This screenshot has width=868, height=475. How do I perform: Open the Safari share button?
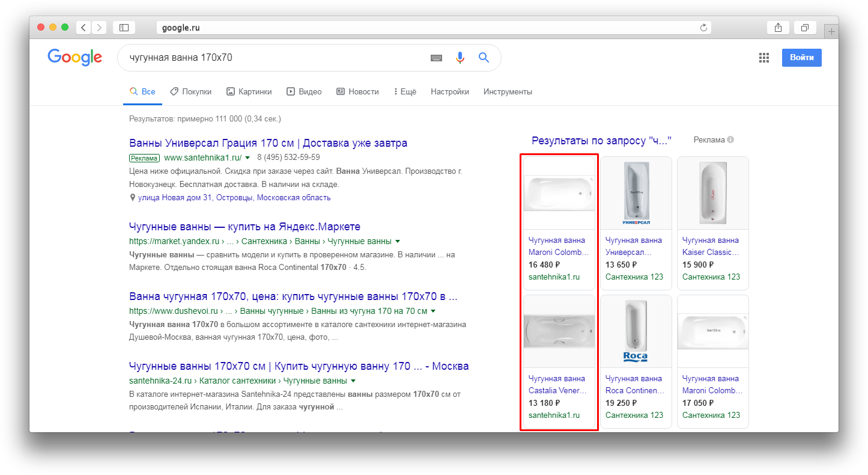pos(778,27)
